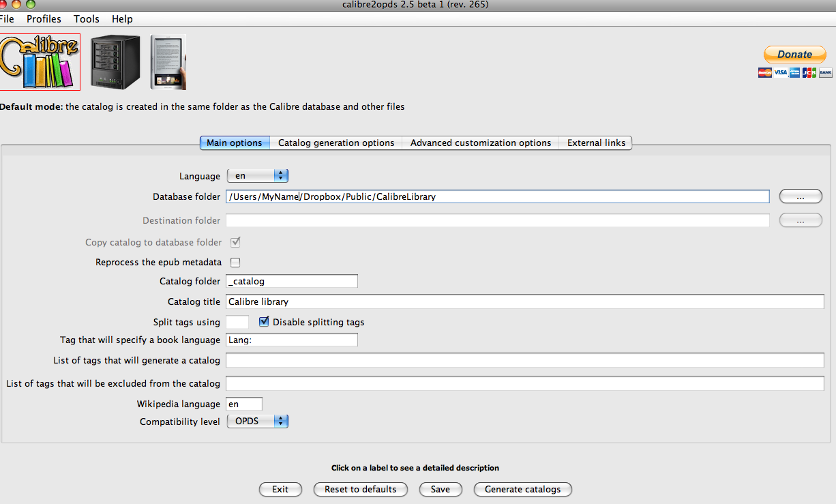
Task: Click the Split tags using label
Action: tap(187, 322)
